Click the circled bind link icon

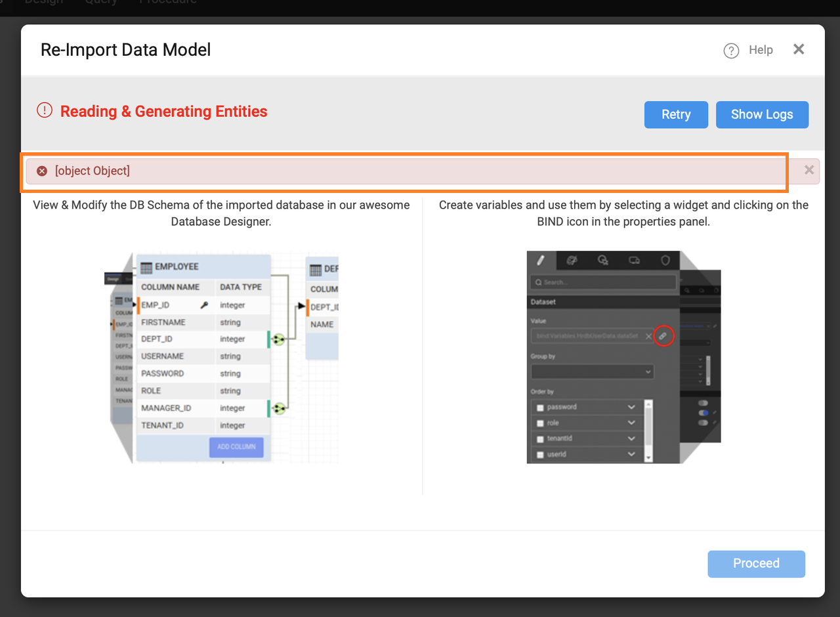coord(663,336)
